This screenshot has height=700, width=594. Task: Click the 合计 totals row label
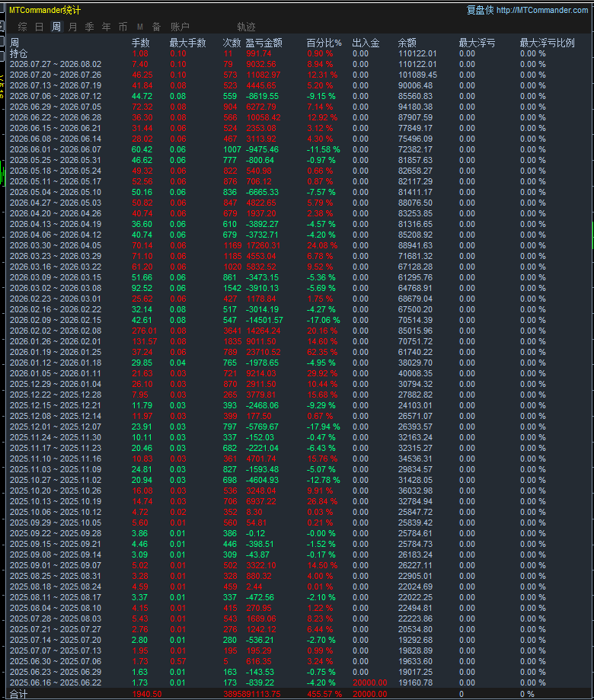(19, 694)
